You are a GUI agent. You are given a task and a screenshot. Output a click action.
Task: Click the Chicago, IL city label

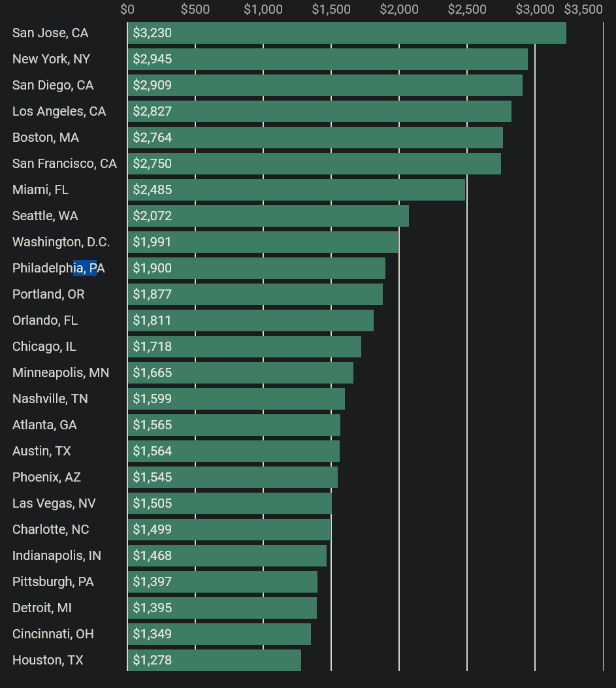pos(44,346)
